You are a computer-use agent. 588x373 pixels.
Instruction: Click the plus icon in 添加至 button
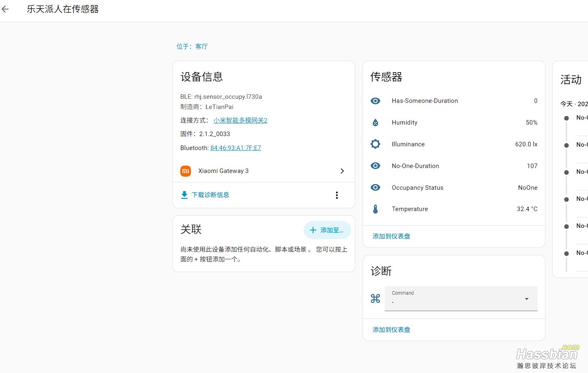313,230
